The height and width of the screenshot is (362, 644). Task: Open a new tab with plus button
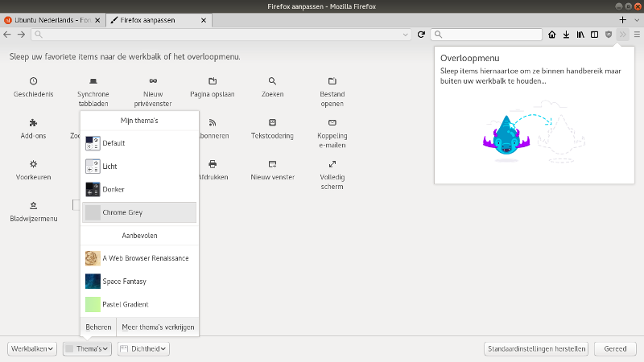pos(622,19)
